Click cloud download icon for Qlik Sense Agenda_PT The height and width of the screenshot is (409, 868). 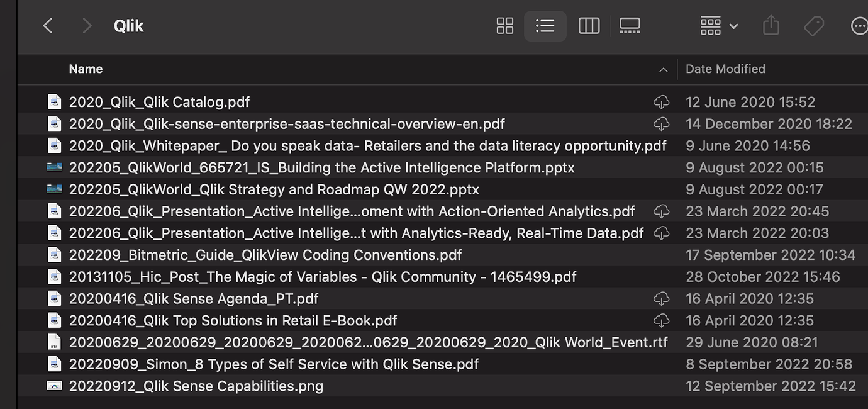point(661,299)
